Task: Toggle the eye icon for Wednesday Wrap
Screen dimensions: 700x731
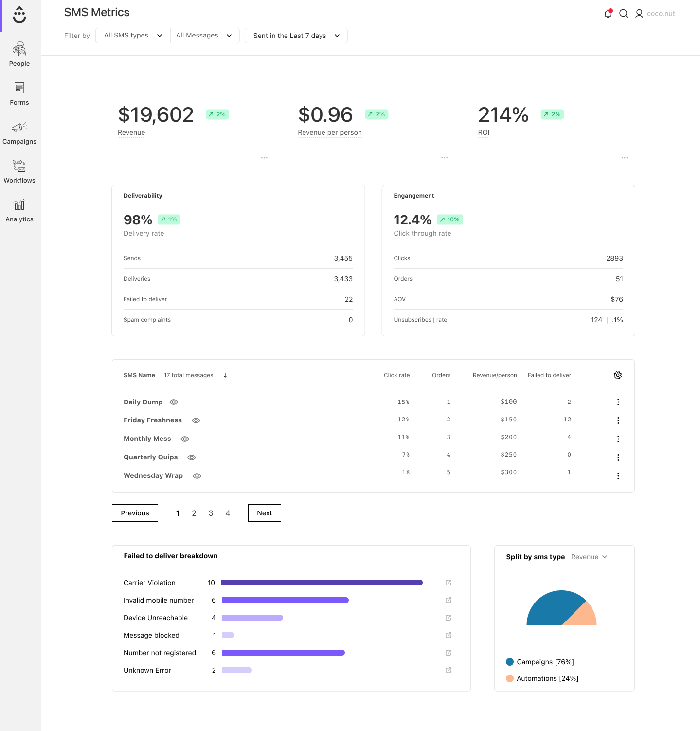Action: [197, 476]
